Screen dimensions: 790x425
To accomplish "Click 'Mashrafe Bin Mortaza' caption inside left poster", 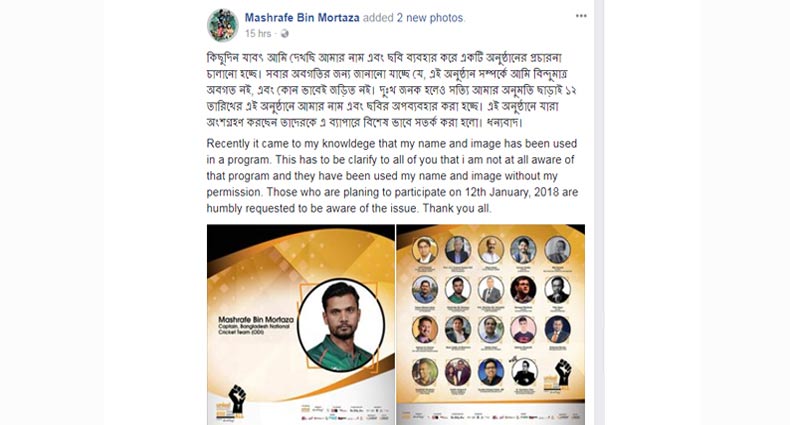I will 256,319.
